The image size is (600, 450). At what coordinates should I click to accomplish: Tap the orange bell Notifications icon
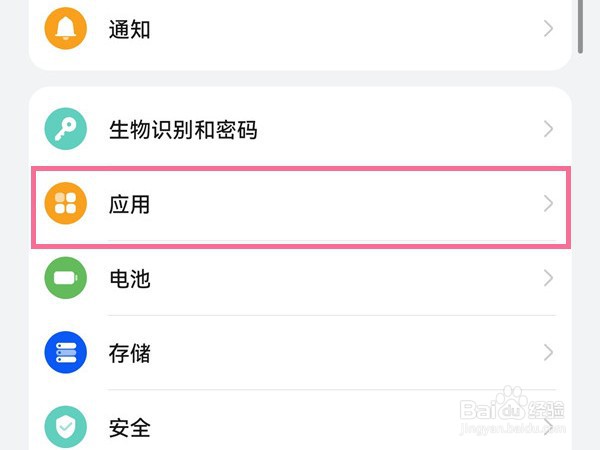[66, 29]
